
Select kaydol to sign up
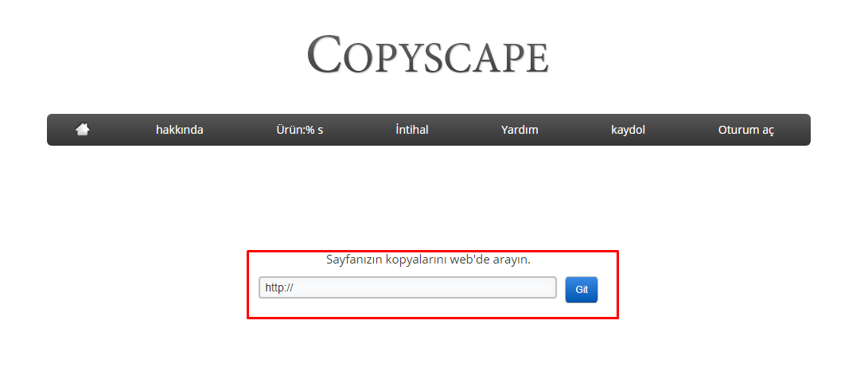(x=628, y=131)
